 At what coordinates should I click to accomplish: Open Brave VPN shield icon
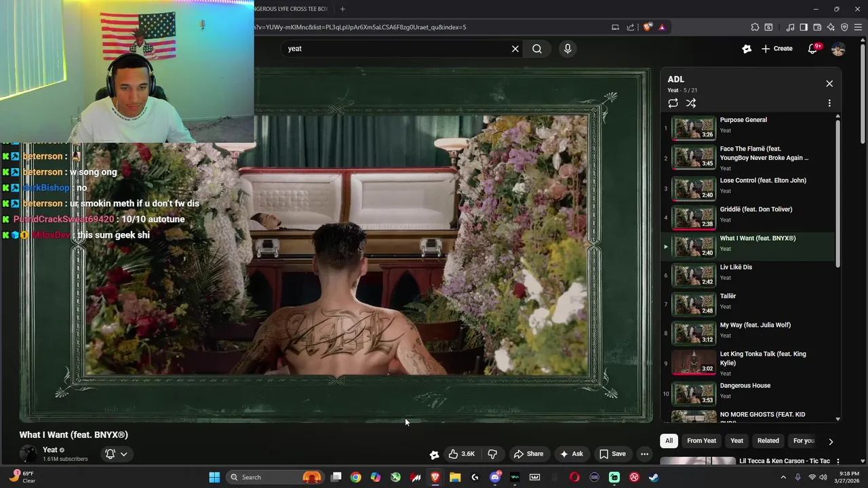844,27
